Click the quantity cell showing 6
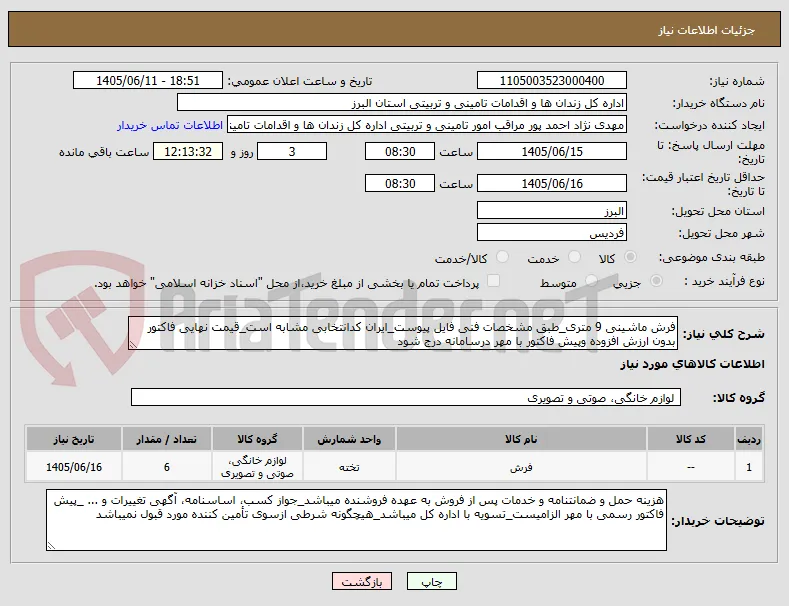This screenshot has height=606, width=789. click(167, 467)
